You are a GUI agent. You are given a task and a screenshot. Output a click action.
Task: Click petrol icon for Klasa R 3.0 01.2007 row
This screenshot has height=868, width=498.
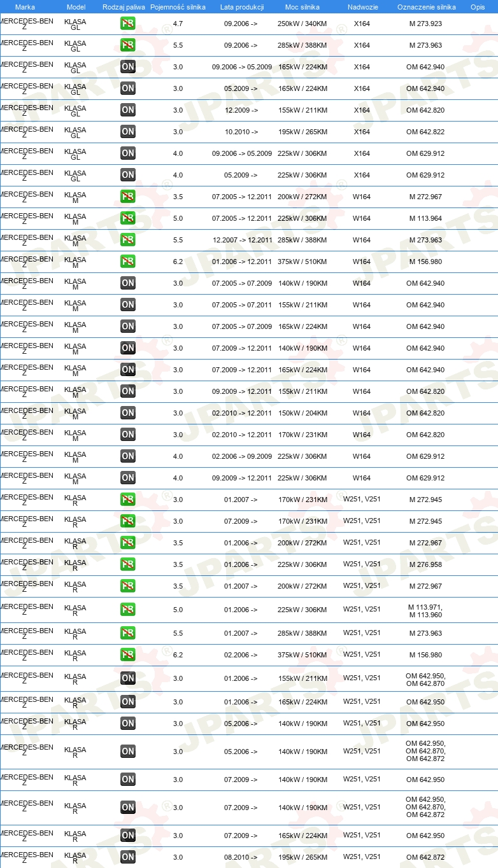click(128, 500)
